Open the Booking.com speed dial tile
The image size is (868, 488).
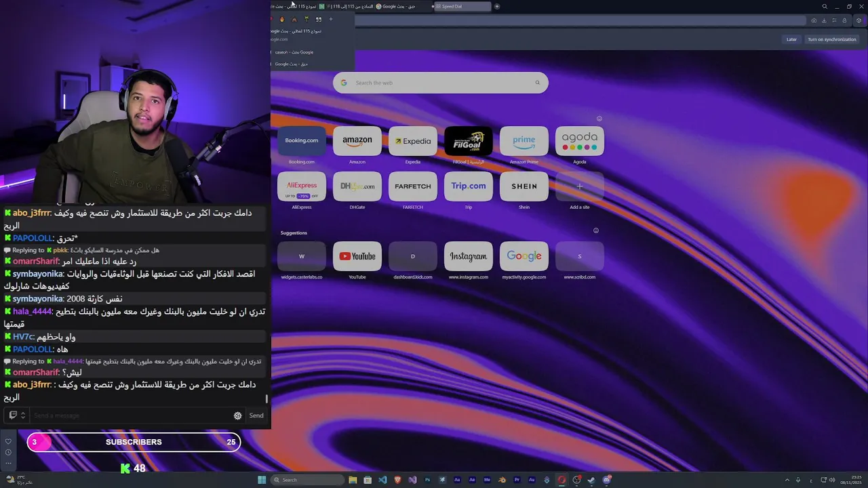[302, 141]
